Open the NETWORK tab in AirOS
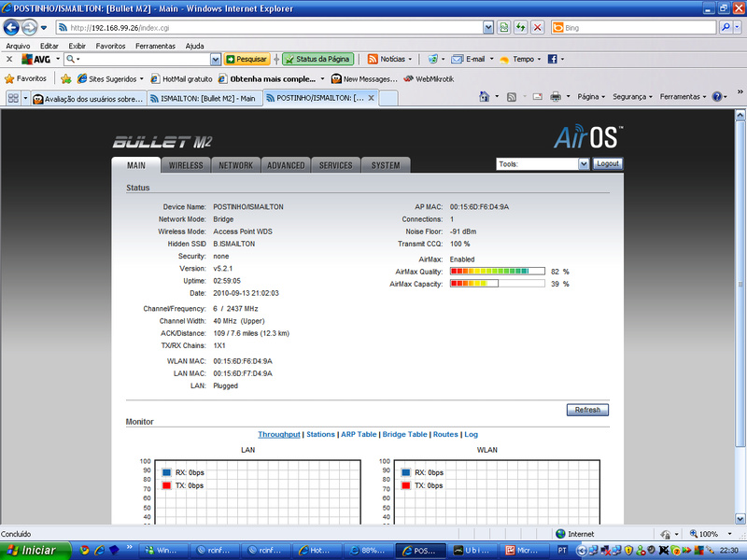The height and width of the screenshot is (560, 747). point(236,165)
